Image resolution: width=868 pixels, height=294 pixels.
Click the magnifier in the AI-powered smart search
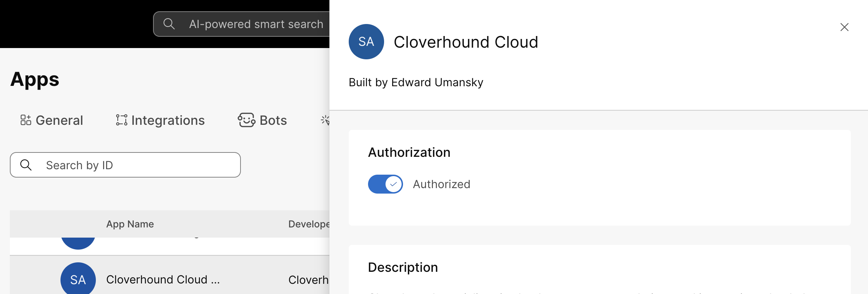tap(169, 24)
